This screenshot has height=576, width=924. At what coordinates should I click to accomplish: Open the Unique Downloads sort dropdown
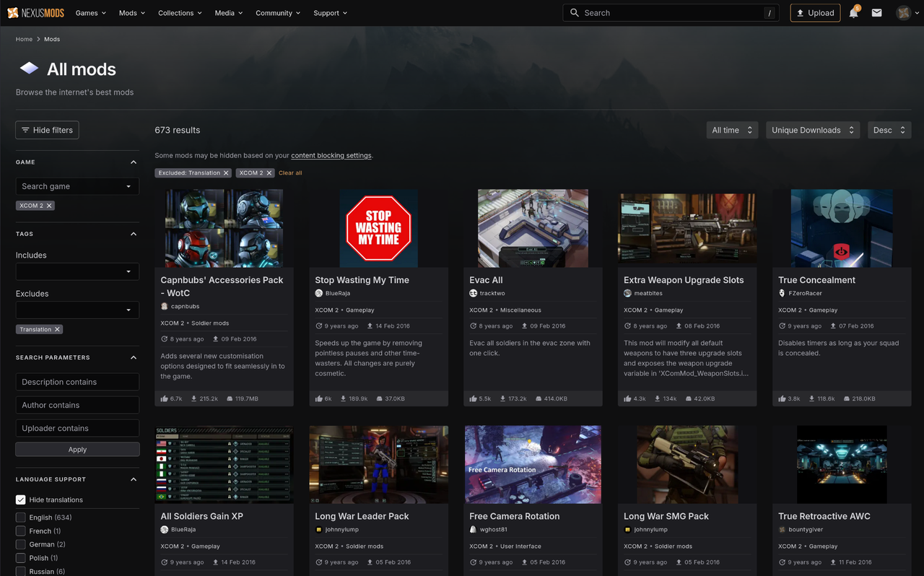click(813, 130)
